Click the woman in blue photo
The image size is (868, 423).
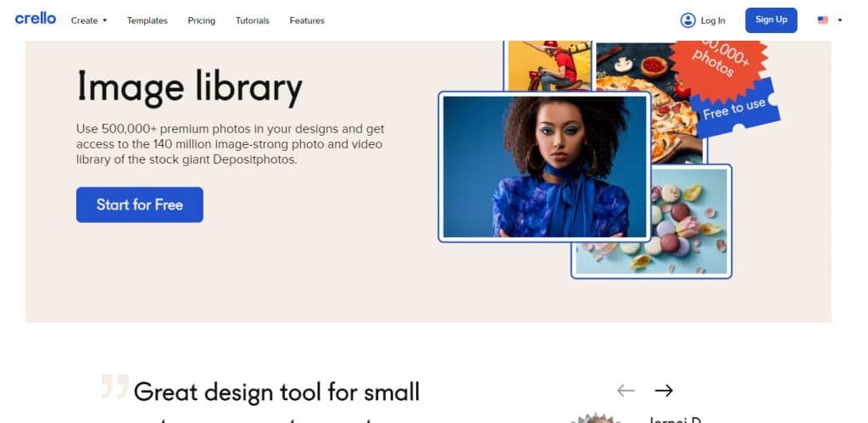[544, 167]
